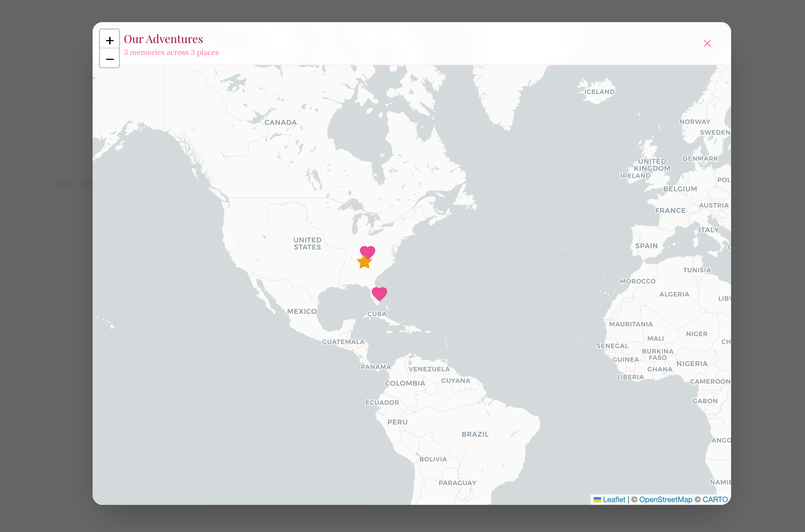The image size is (805, 532).
Task: Select the orange star map marker
Action: point(364,262)
